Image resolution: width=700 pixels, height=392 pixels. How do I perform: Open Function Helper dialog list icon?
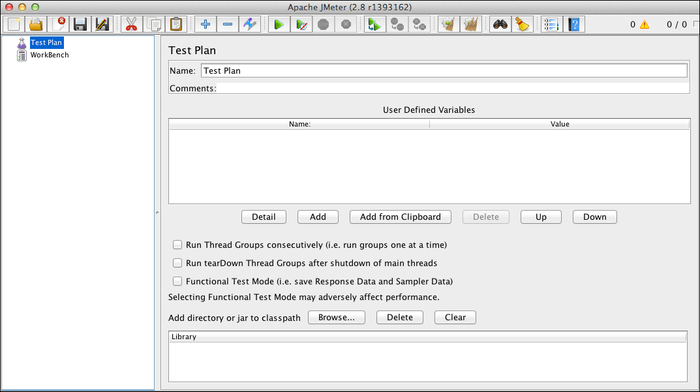(551, 25)
